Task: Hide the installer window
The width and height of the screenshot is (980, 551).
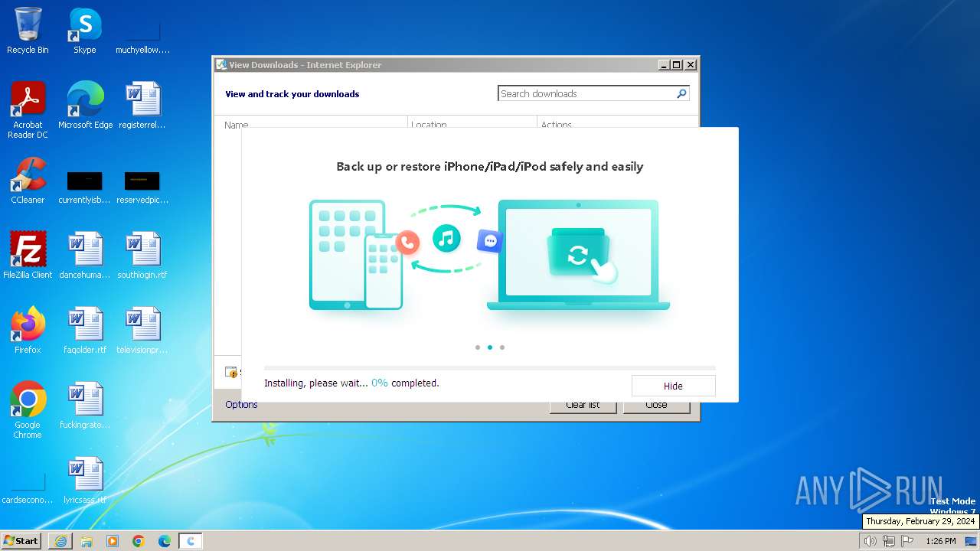Action: click(673, 386)
